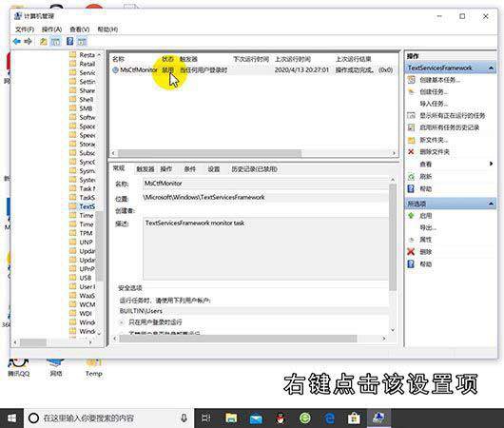The width and height of the screenshot is (504, 428).
Task: Click the up-one-level folder toolbar icon
Action: tap(43, 41)
